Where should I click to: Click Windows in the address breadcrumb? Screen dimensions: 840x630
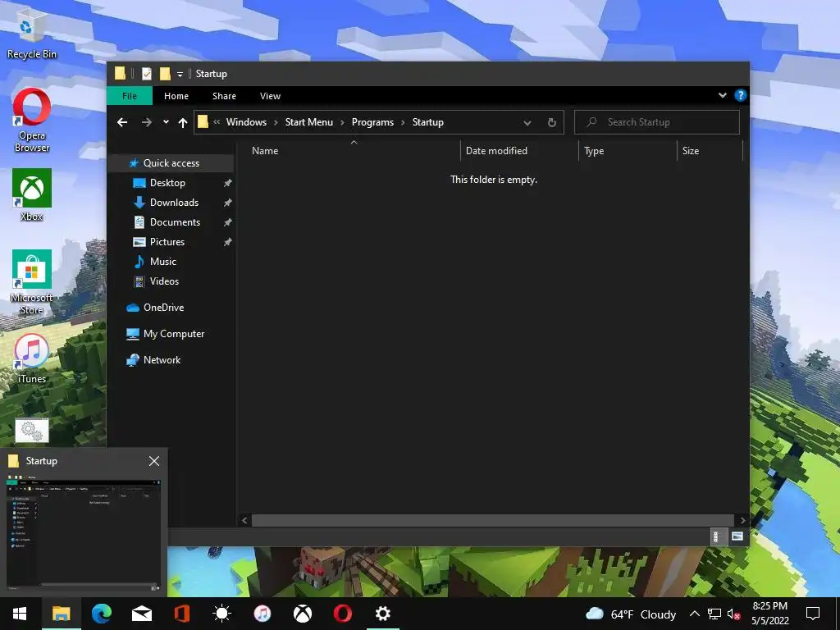point(246,122)
